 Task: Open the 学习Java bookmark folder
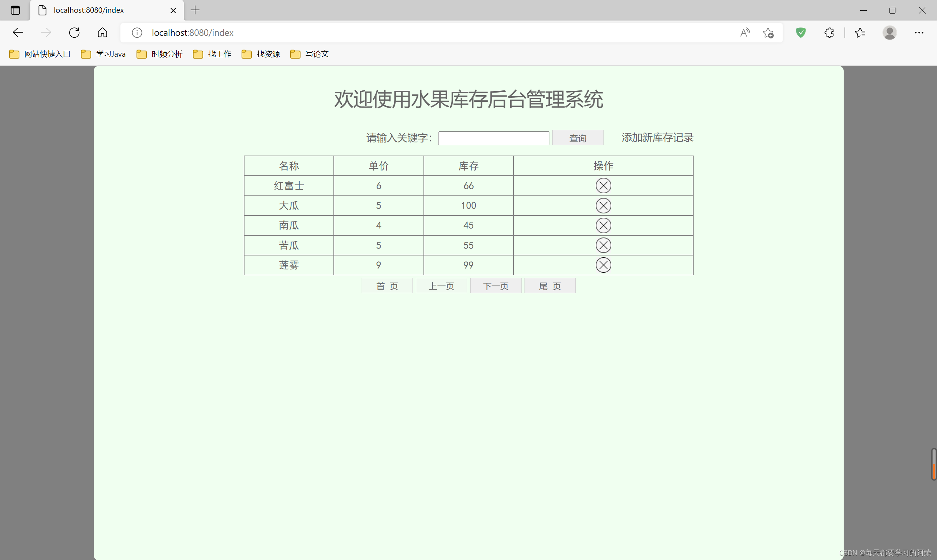[103, 54]
